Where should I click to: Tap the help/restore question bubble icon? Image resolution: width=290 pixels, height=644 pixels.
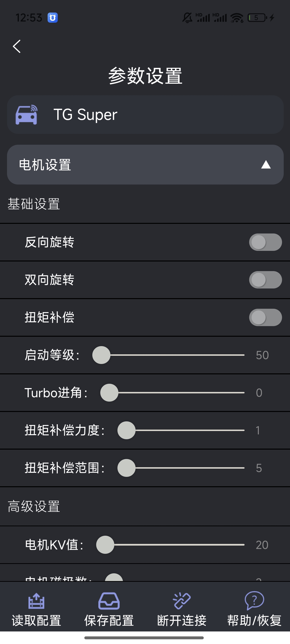(254, 600)
